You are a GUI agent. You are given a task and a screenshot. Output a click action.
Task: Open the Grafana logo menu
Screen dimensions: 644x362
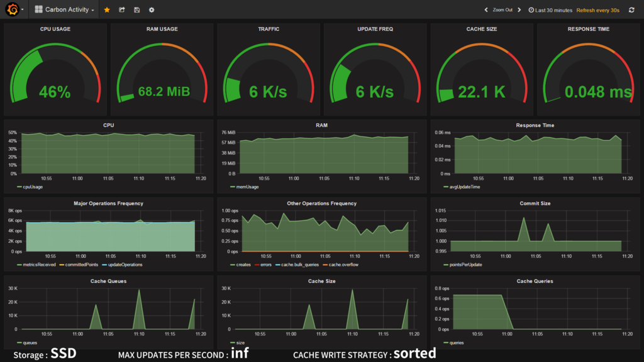13,9
